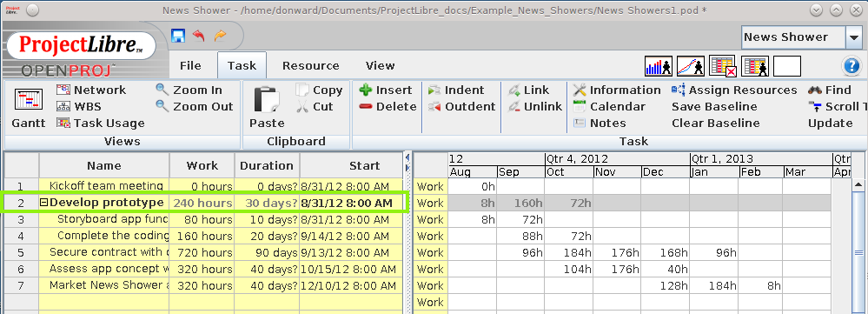
Task: Click the Start column header
Action: [351, 165]
